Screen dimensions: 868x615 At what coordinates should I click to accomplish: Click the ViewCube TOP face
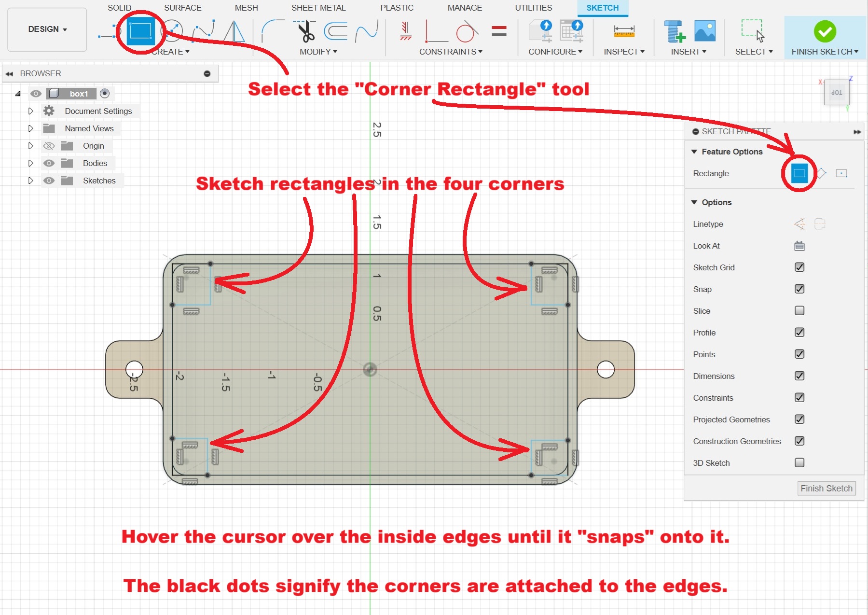(837, 93)
